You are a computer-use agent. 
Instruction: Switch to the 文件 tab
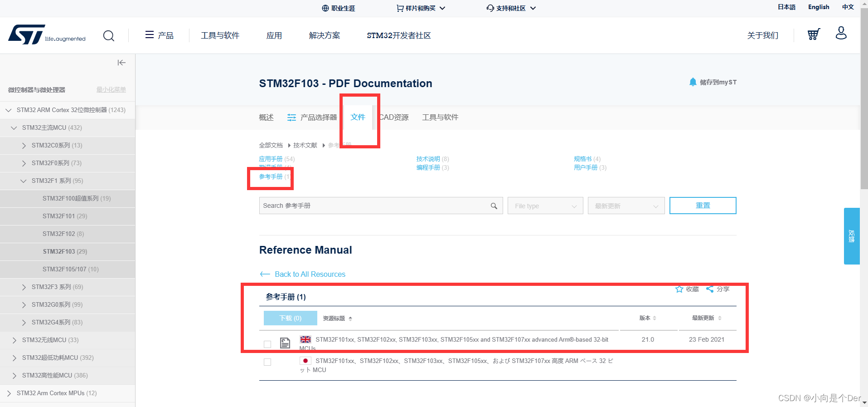(x=358, y=117)
